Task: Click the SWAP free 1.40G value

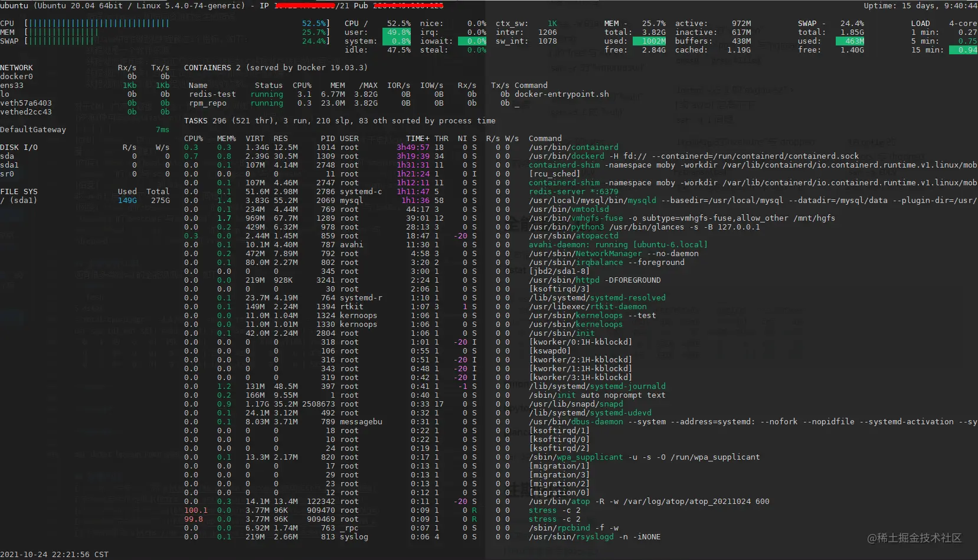Action: 852,50
